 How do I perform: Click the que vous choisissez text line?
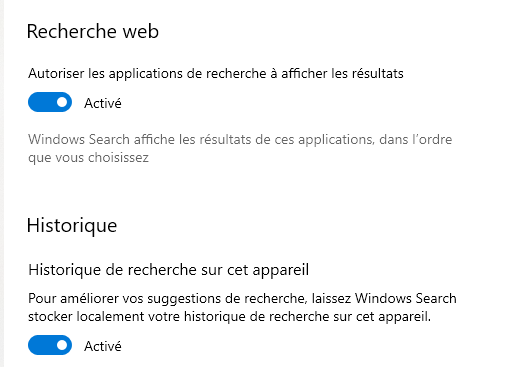pos(88,158)
